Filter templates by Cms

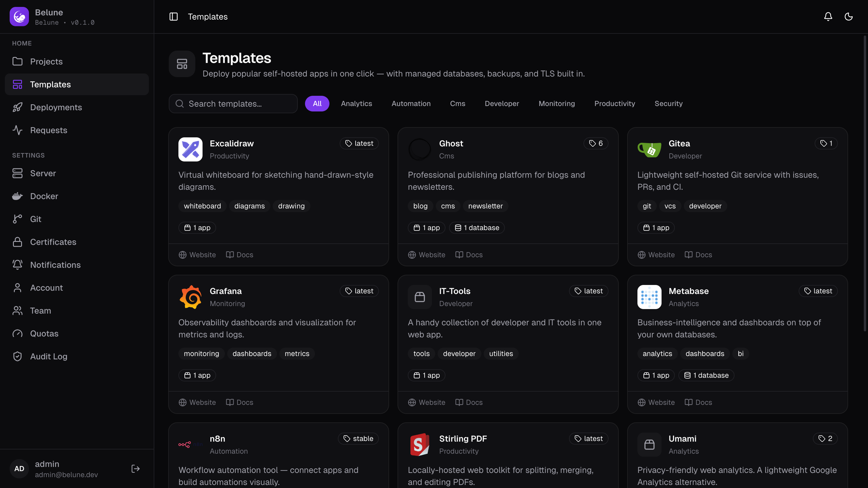(x=458, y=104)
